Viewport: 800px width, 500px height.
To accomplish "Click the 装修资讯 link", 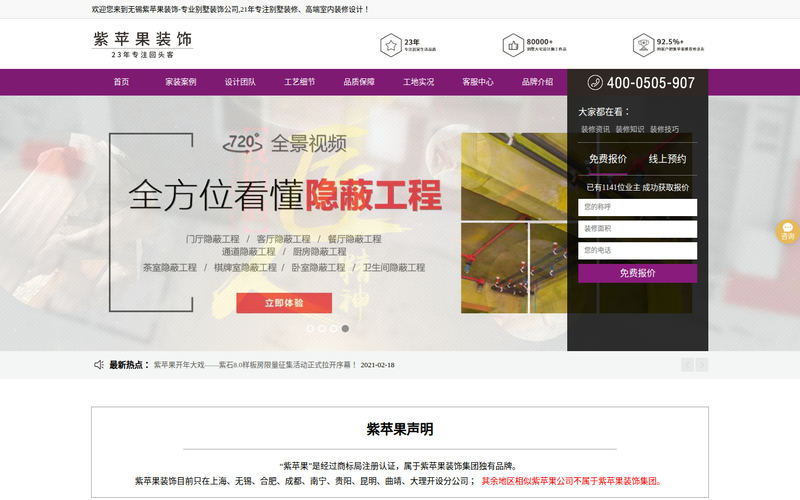I will (x=595, y=129).
